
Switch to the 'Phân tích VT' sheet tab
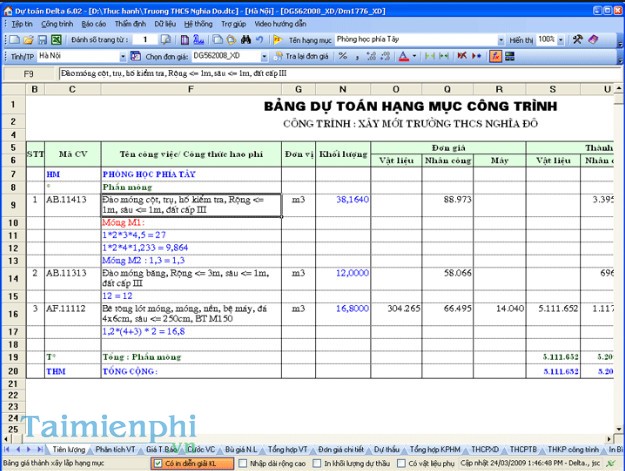[117, 450]
